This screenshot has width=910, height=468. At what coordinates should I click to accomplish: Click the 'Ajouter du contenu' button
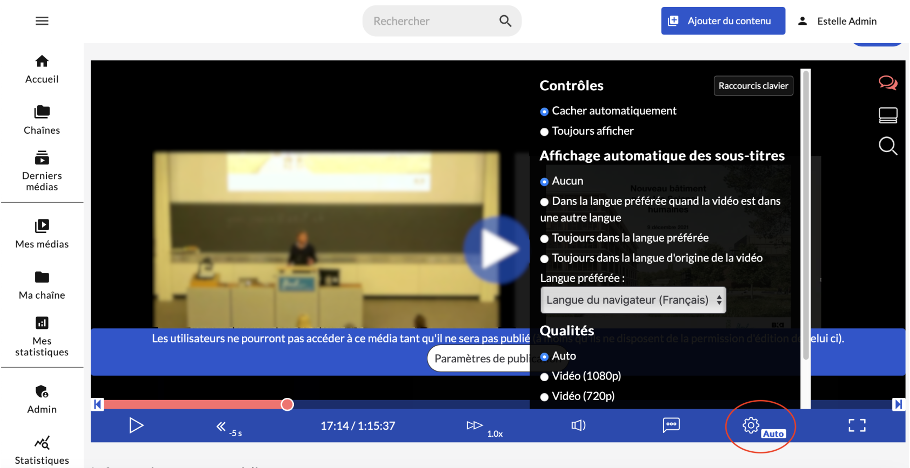point(722,21)
